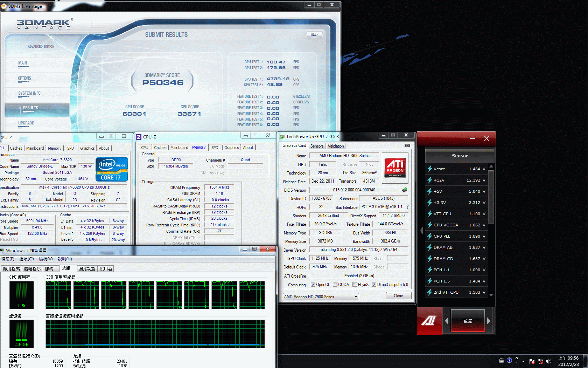Image resolution: width=588 pixels, height=368 pixels.
Task: Click the ATI Radeon logo in GPU-Z
Action: (395, 168)
